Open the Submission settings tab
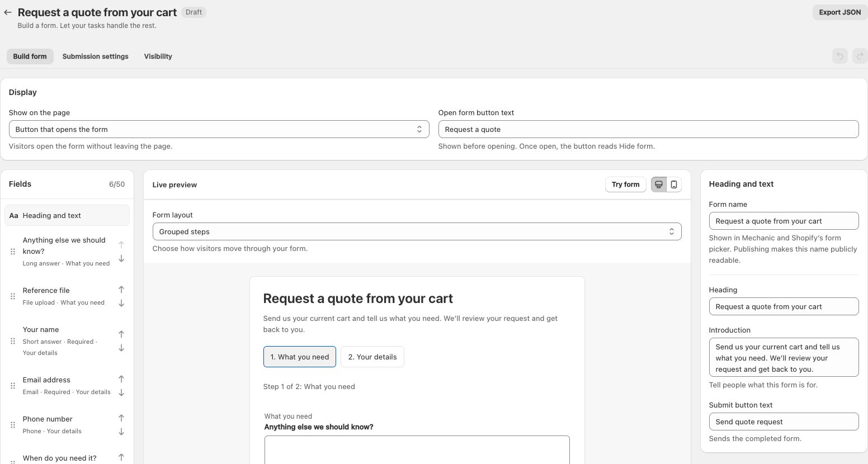868x464 pixels. coord(96,56)
